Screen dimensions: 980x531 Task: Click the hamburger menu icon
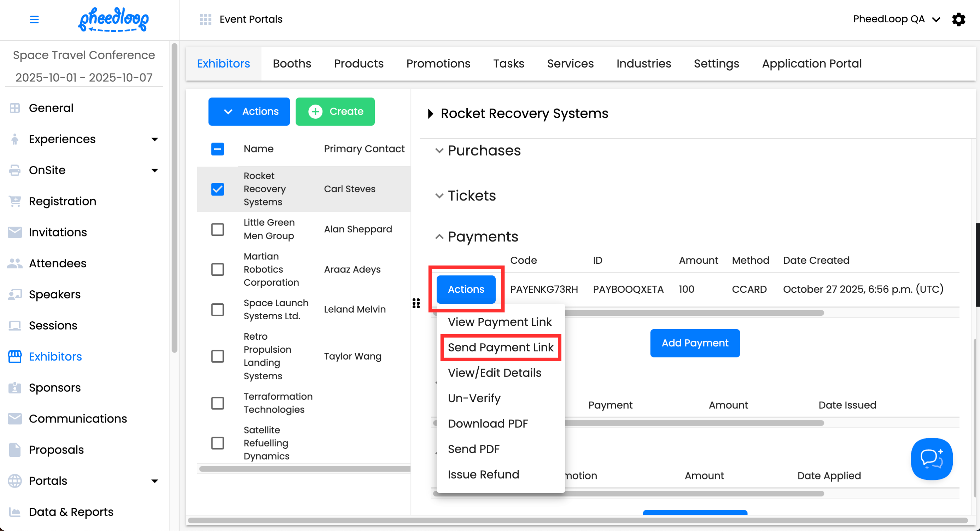coord(34,19)
